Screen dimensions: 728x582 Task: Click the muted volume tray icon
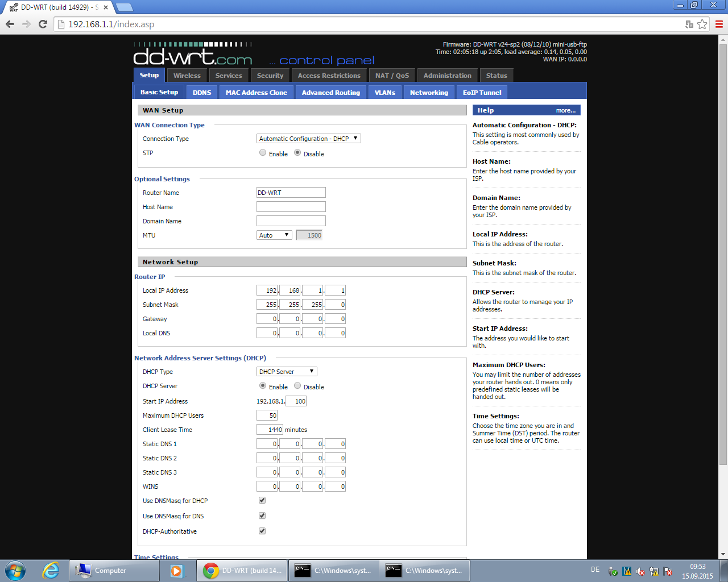640,571
